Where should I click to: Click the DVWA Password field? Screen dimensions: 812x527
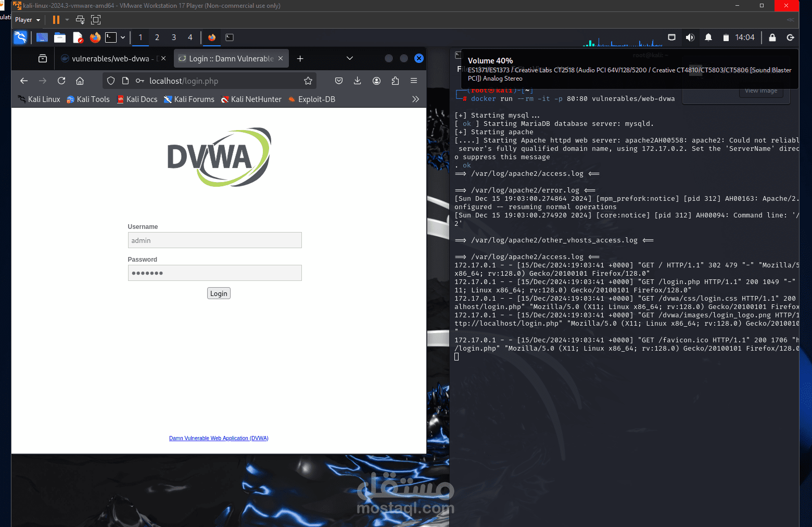[215, 273]
